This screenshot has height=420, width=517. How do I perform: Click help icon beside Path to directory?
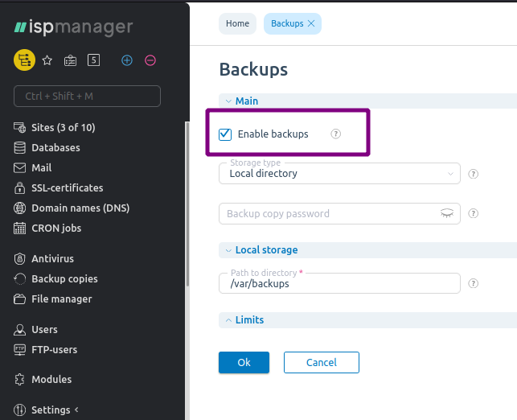click(x=473, y=283)
